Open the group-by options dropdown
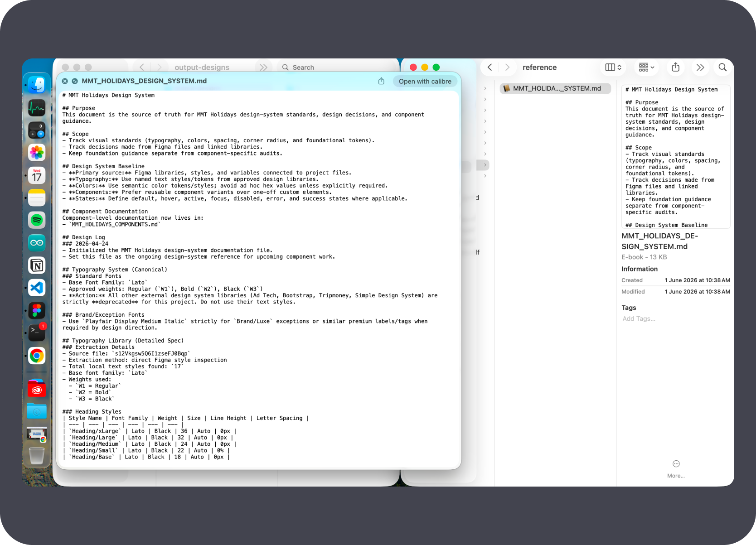The height and width of the screenshot is (545, 756). click(646, 68)
